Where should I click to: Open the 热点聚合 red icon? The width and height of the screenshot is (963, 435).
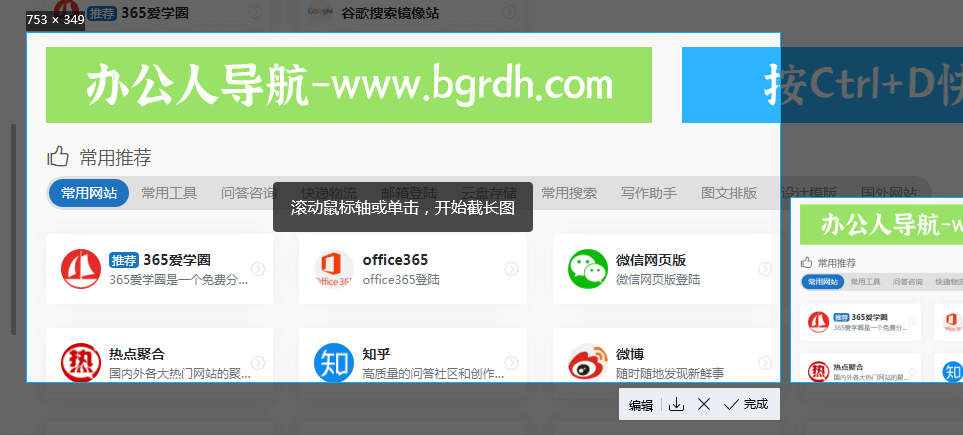click(81, 363)
